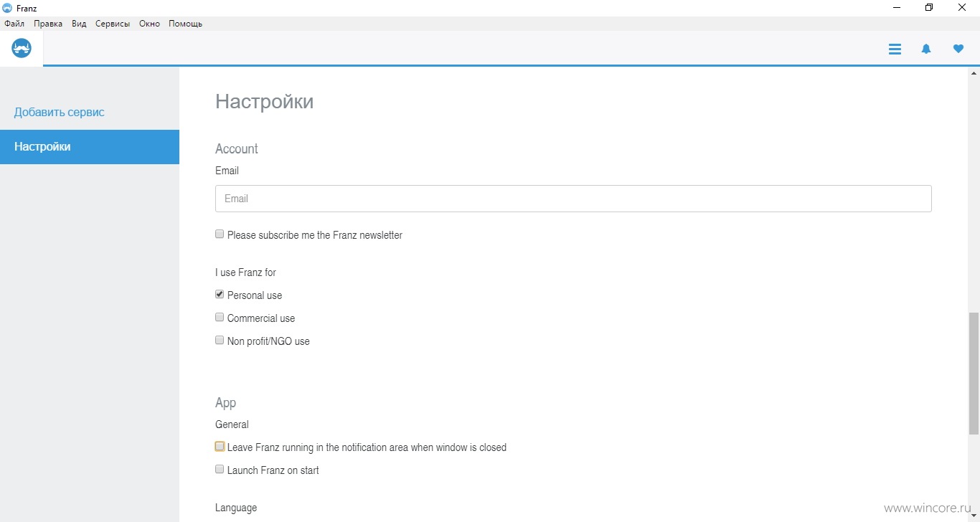Select Настройки in the sidebar
Viewport: 980px width, 522px height.
(x=90, y=147)
